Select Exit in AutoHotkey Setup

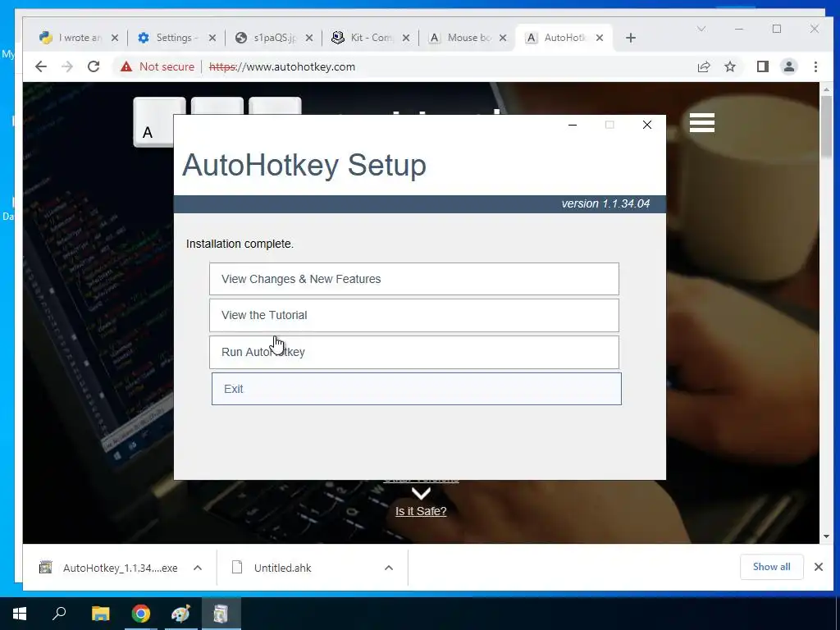point(416,389)
